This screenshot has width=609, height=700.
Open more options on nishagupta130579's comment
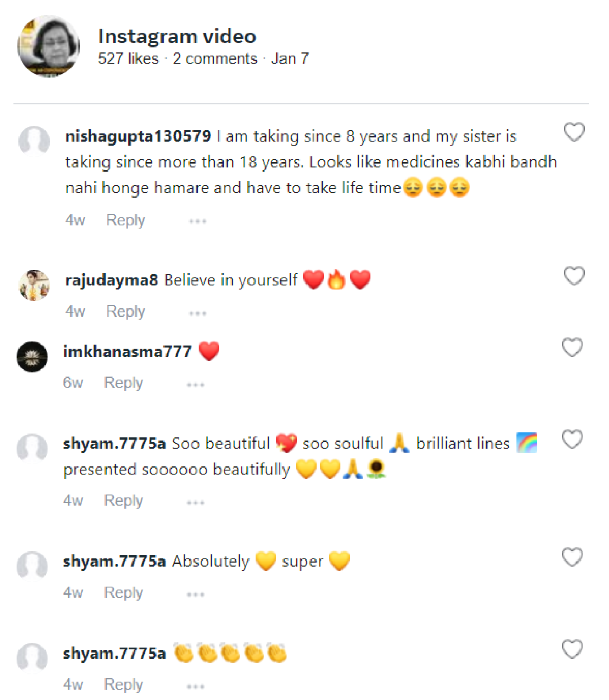click(197, 221)
